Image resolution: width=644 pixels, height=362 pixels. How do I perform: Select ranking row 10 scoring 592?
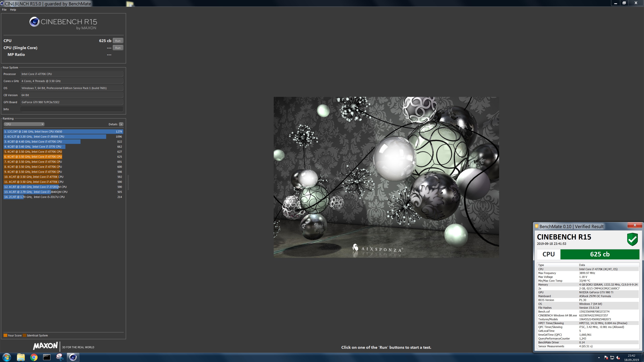click(x=64, y=177)
